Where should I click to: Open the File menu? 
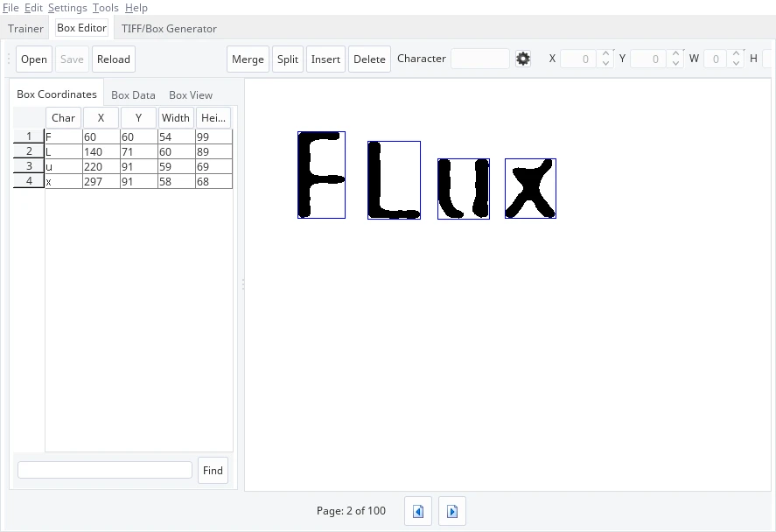[x=10, y=8]
